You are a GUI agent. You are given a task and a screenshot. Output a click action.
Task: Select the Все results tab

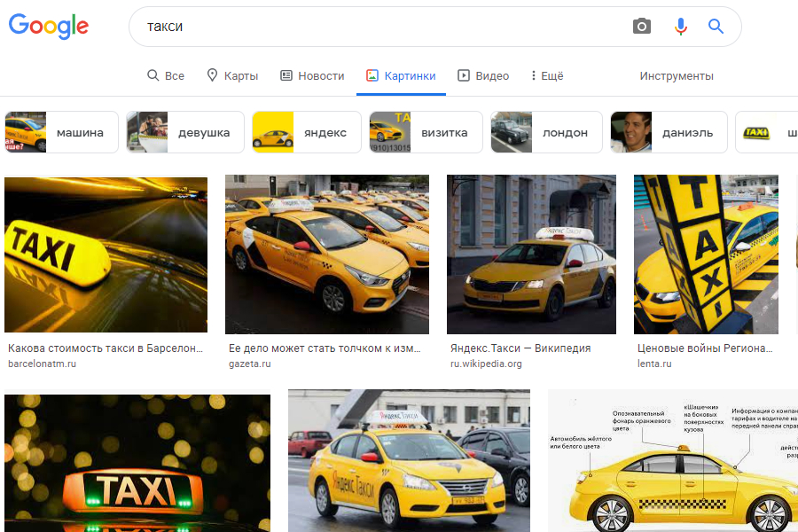(x=166, y=76)
